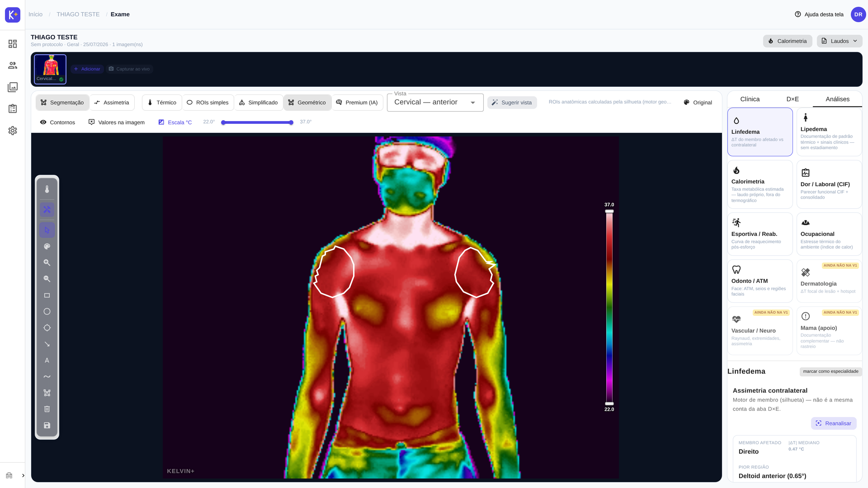
Task: Click the temperature range slider's right handle
Action: [x=291, y=122]
